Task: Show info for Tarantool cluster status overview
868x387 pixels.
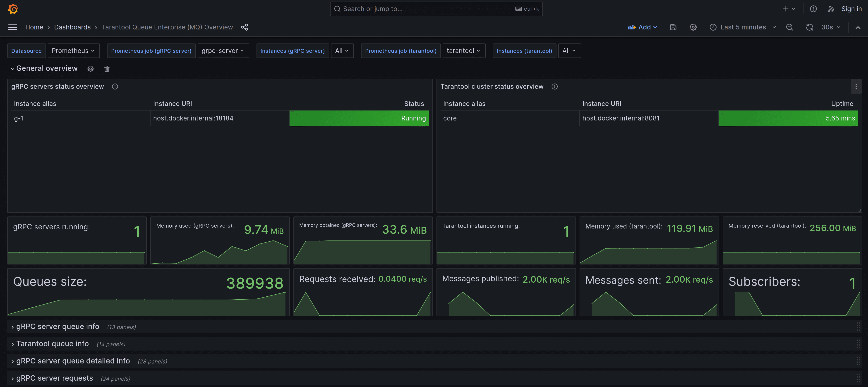Action: point(555,87)
